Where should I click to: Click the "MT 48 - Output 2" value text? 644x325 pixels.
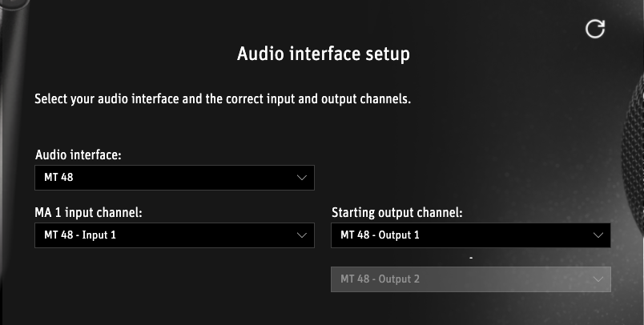point(380,279)
